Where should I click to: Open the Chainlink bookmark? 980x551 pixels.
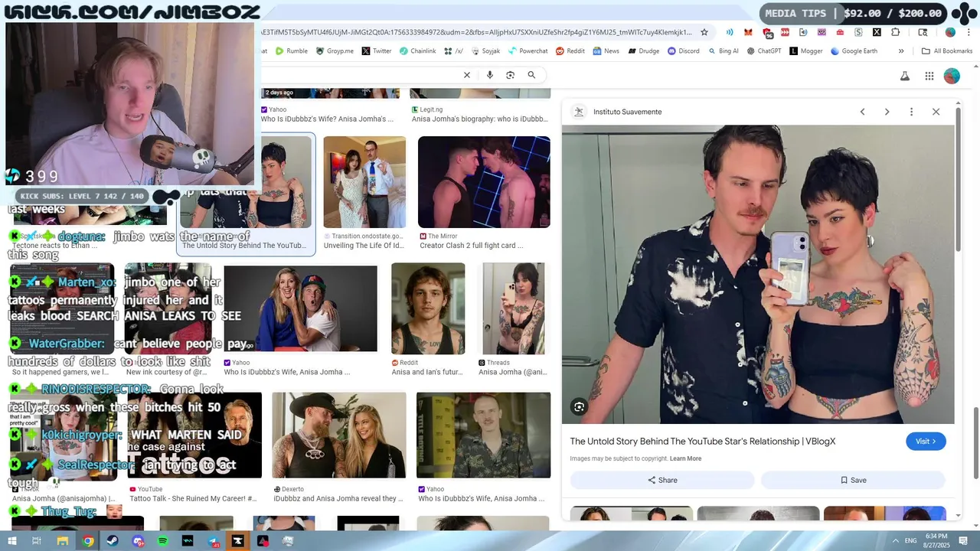(417, 51)
